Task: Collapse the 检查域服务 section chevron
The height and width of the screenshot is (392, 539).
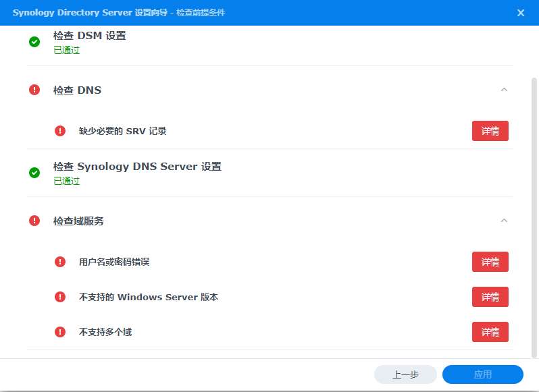Action: click(x=504, y=221)
